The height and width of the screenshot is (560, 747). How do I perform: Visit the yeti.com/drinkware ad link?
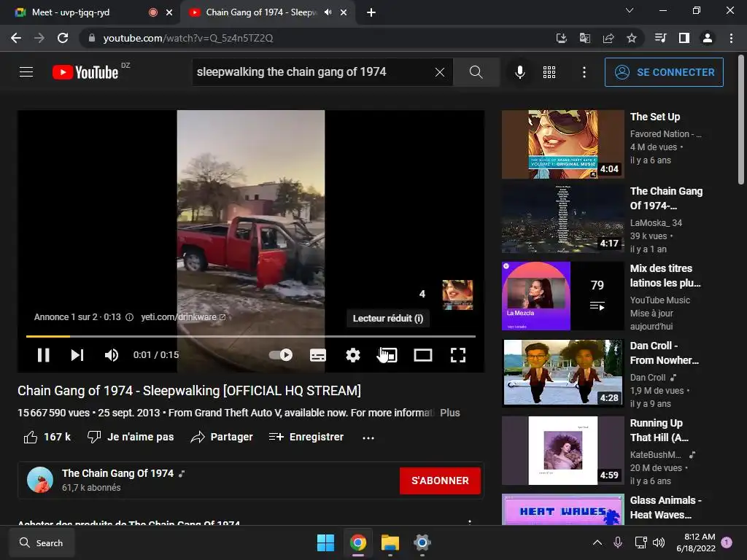click(183, 317)
